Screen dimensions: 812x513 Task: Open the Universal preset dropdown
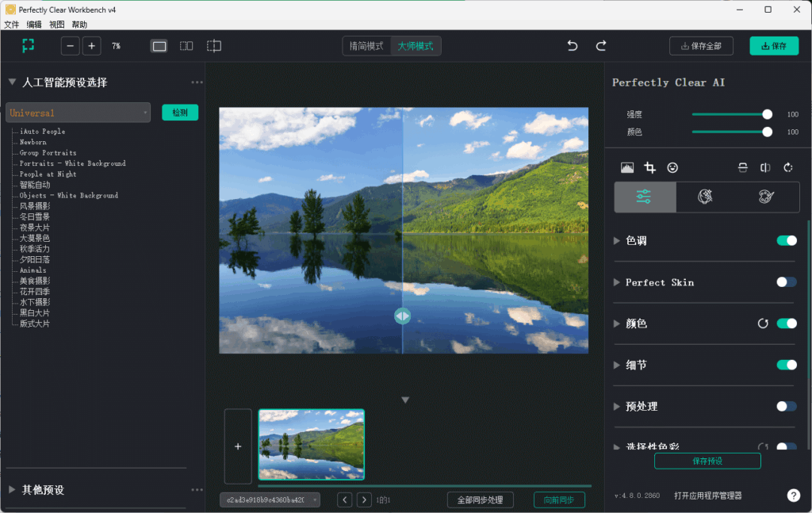[77, 112]
